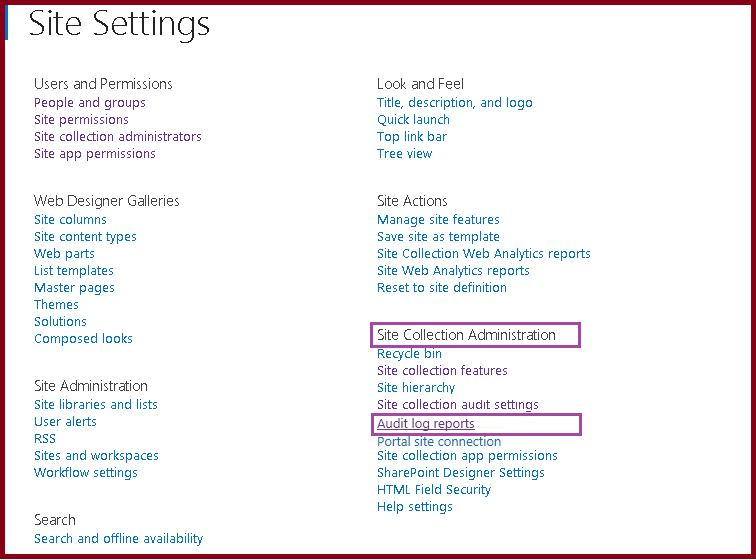The image size is (756, 560).
Task: Choose Save site as template
Action: 438,236
